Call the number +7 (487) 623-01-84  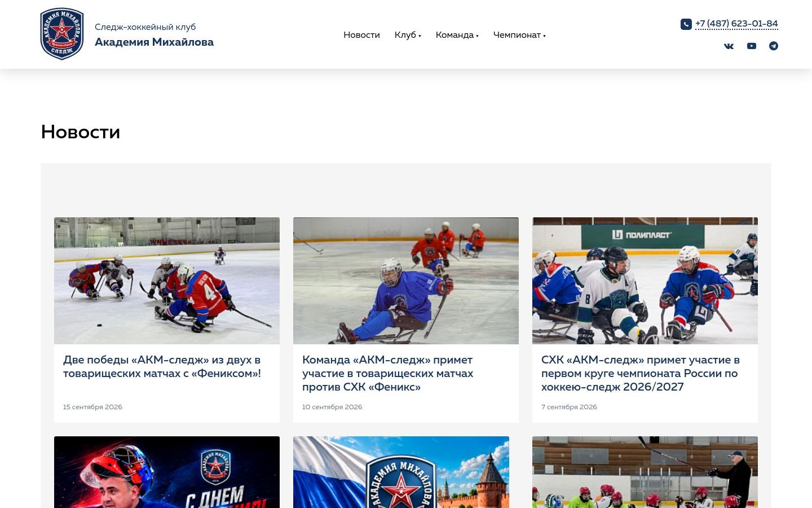pos(736,24)
